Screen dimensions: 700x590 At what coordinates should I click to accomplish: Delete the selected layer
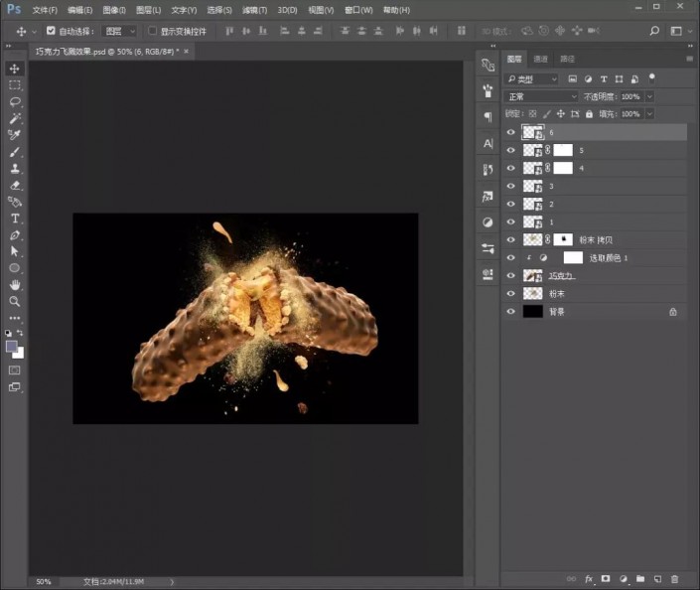pyautogui.click(x=674, y=579)
